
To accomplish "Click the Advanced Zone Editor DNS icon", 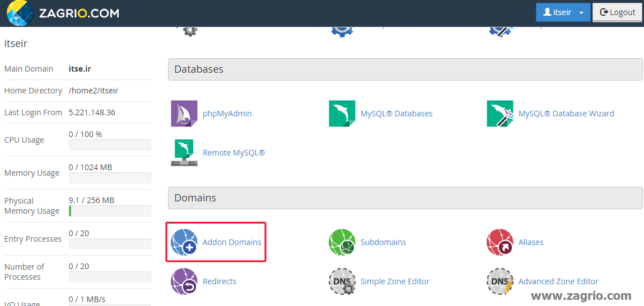I will point(500,281).
